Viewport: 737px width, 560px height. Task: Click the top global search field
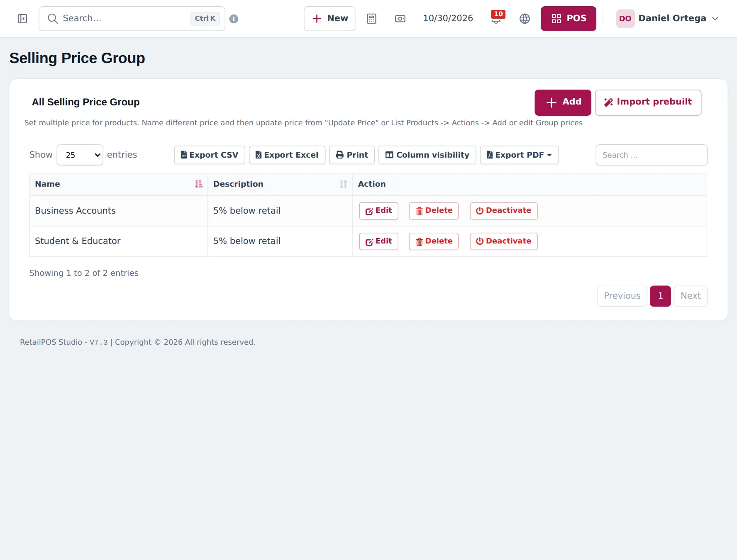point(132,19)
